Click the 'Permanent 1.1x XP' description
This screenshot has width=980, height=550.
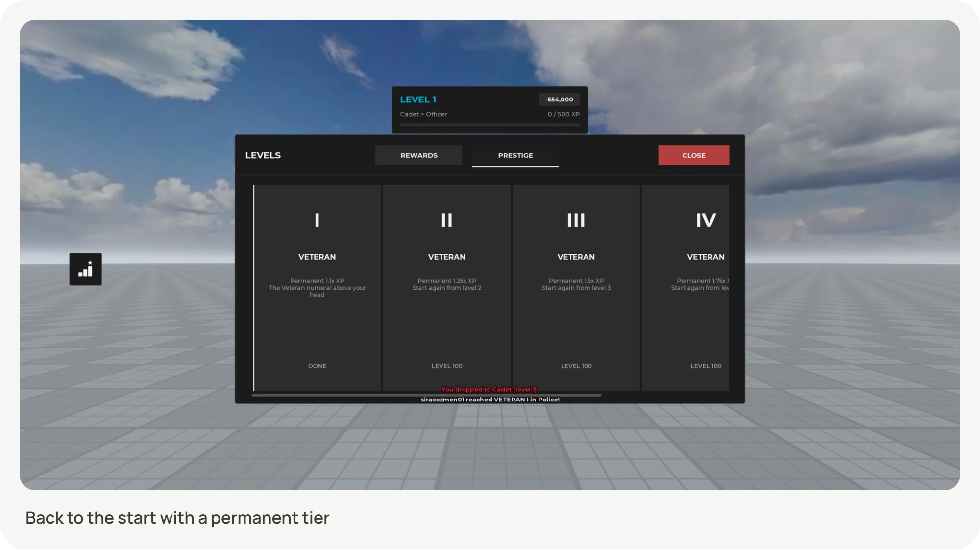317,281
